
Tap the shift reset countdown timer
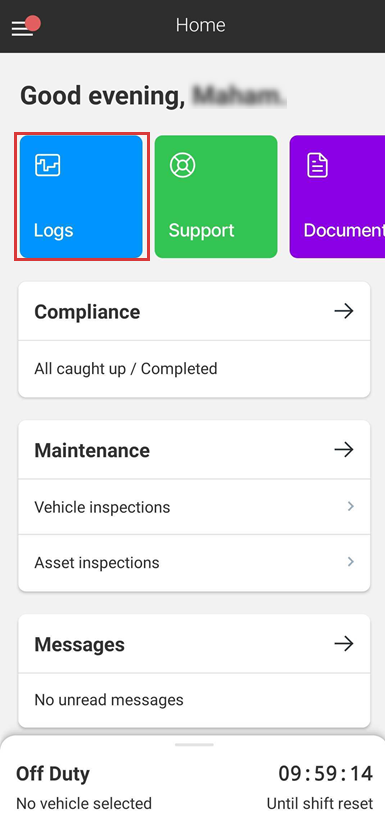click(x=325, y=774)
